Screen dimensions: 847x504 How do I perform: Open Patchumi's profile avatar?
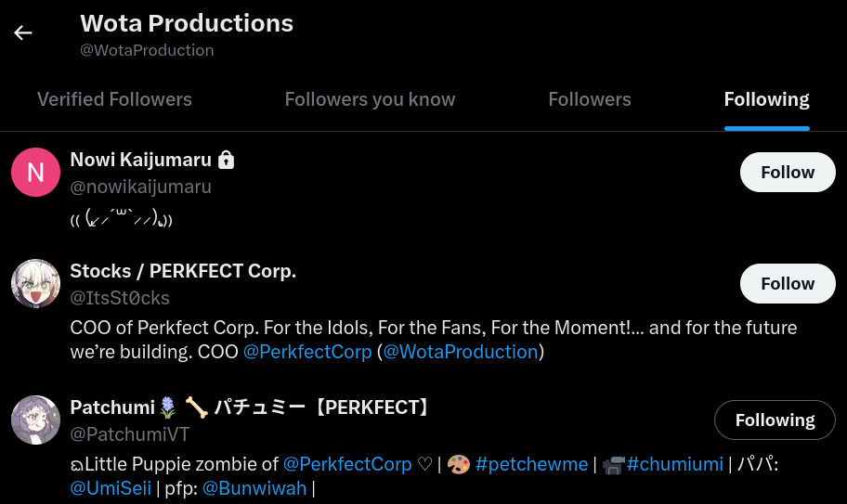click(x=35, y=420)
